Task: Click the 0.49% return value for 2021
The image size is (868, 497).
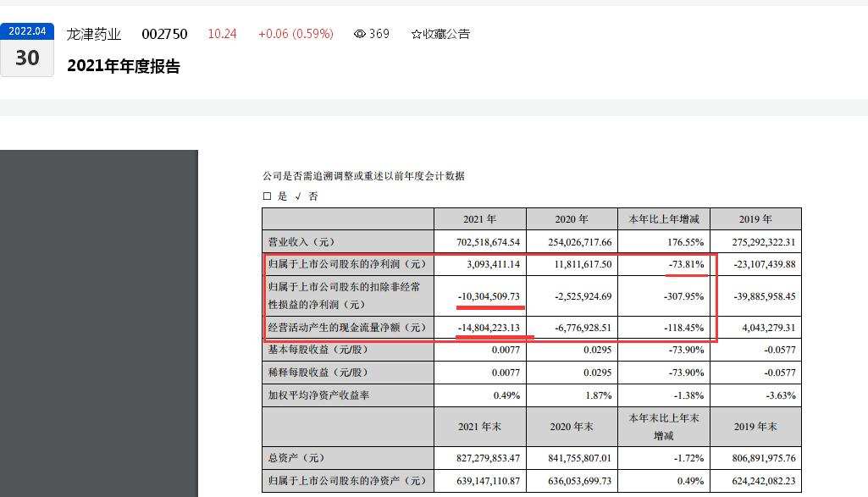Action: [x=506, y=395]
